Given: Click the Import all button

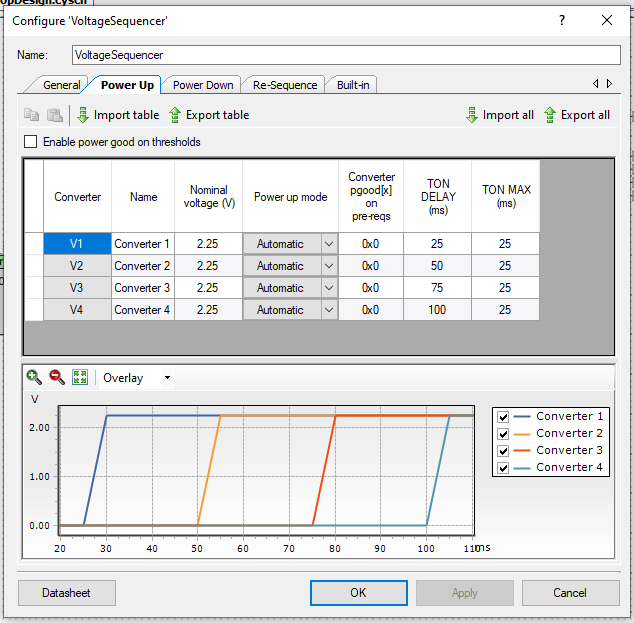Looking at the screenshot, I should 500,115.
